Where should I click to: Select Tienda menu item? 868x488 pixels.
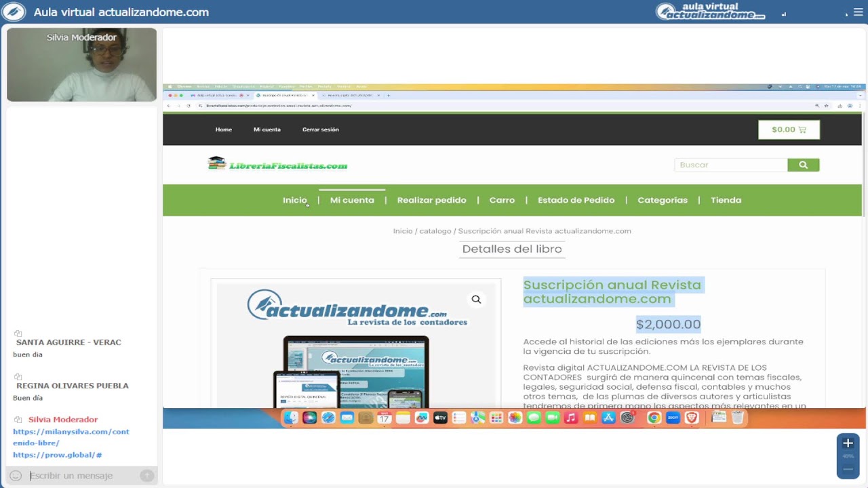(x=726, y=200)
